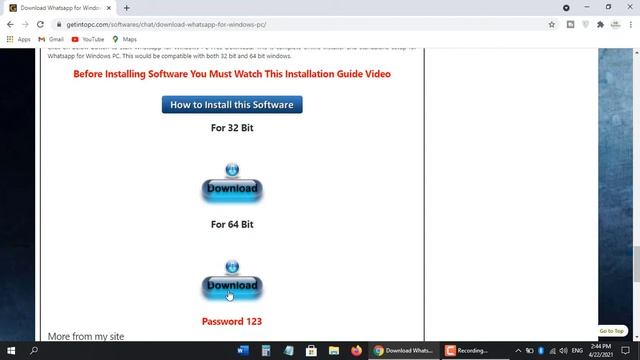Click the For 64 Bit label
This screenshot has height=360, width=640.
[232, 224]
